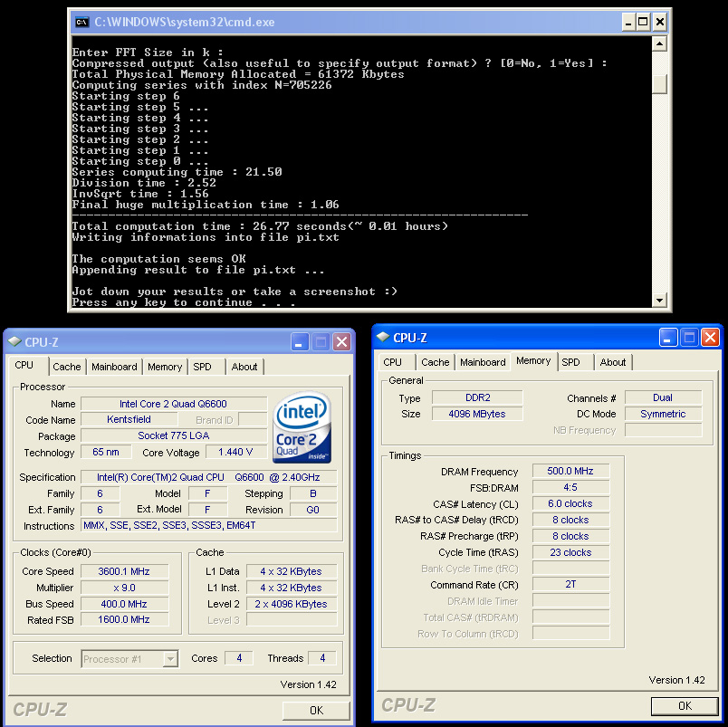This screenshot has height=727, width=728.
Task: Click the Threads count value
Action: tap(322, 658)
